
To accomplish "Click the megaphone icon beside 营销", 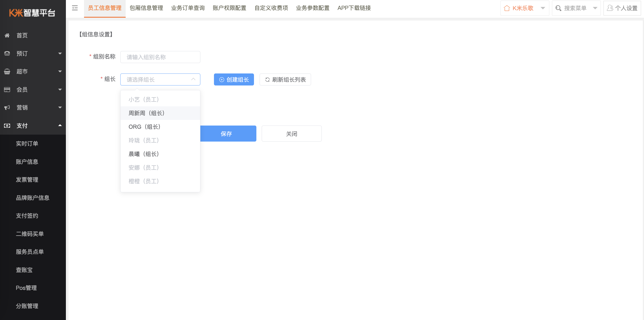I will pyautogui.click(x=7, y=107).
